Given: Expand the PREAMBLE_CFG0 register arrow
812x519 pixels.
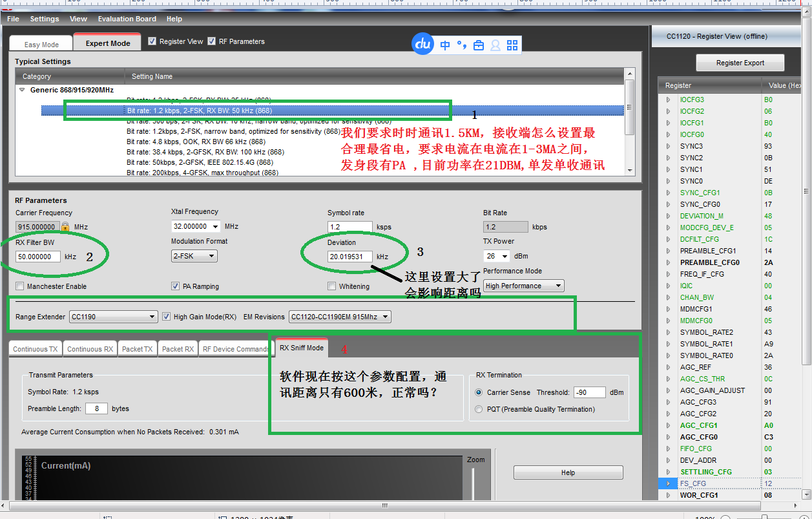Looking at the screenshot, I should pos(669,262).
